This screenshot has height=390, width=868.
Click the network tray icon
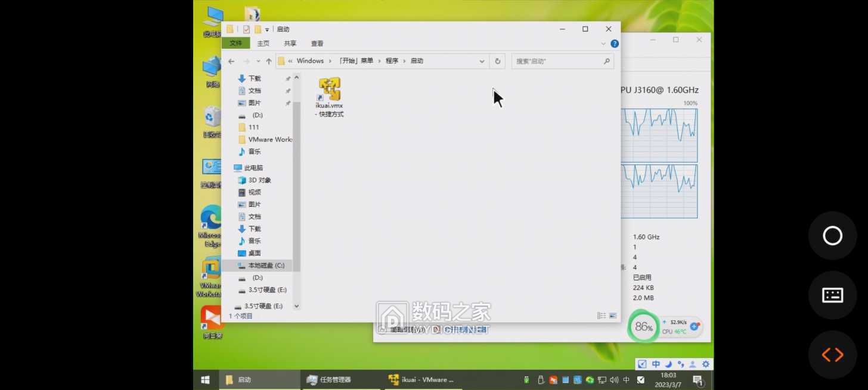[x=602, y=380]
